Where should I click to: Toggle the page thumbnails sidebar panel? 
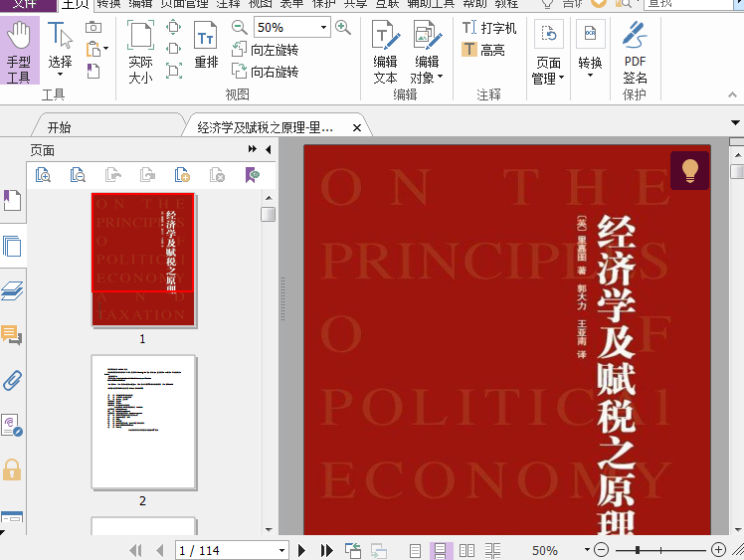tap(12, 246)
